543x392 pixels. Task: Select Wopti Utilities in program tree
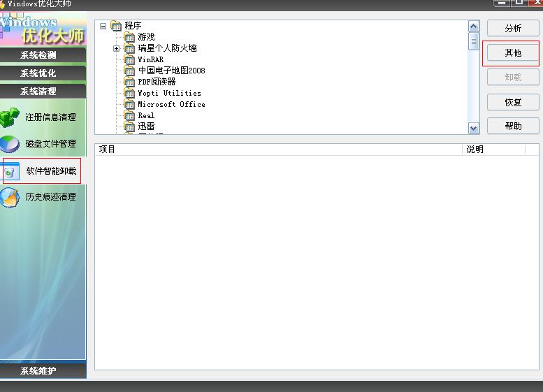point(169,93)
